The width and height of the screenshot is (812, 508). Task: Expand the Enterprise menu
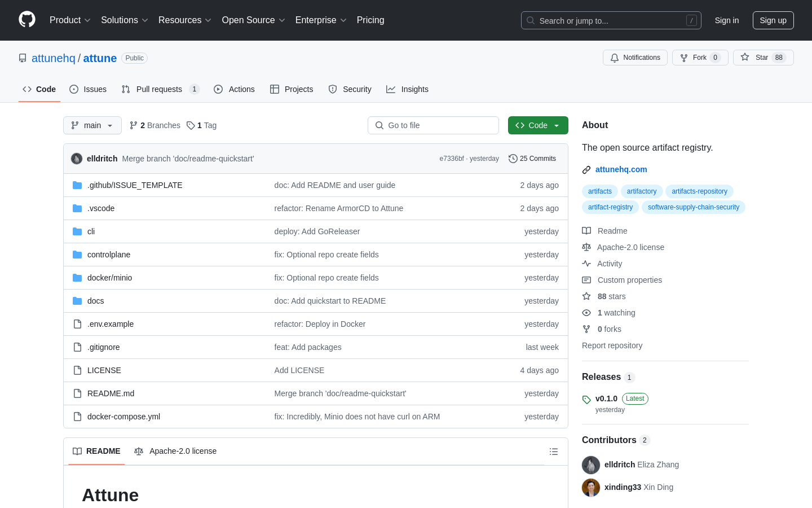(321, 20)
